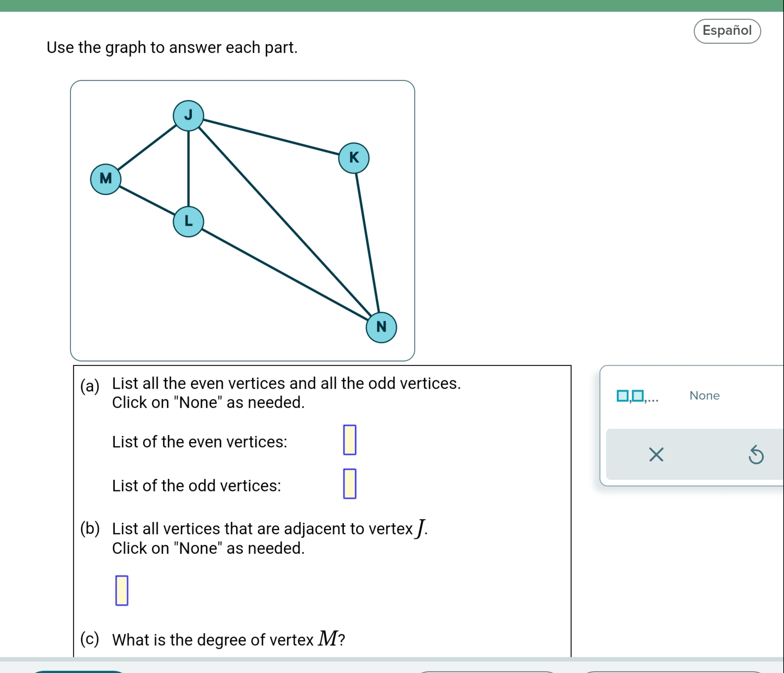Click the adjacent-to-J answer box in part (b)
784x673 pixels.
(122, 590)
